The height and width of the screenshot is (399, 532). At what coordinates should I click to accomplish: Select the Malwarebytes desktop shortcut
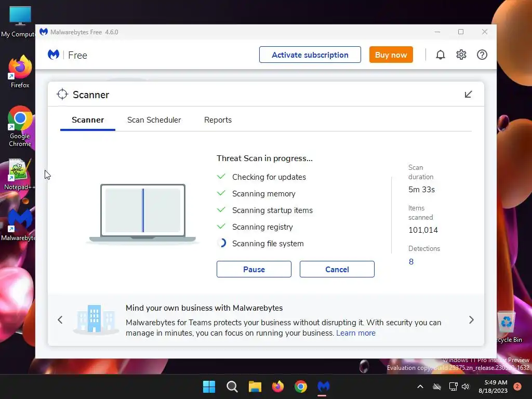click(x=19, y=225)
